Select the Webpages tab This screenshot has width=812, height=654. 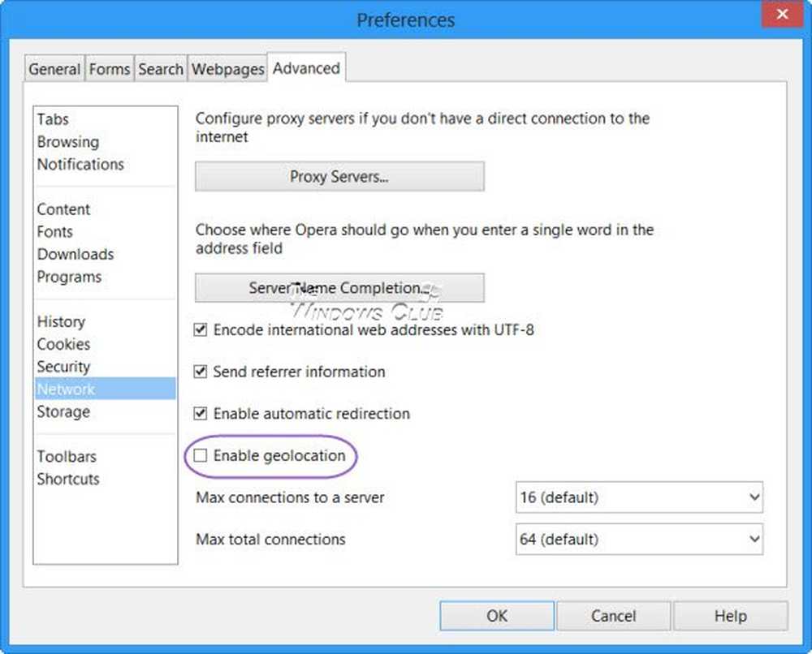pyautogui.click(x=228, y=70)
